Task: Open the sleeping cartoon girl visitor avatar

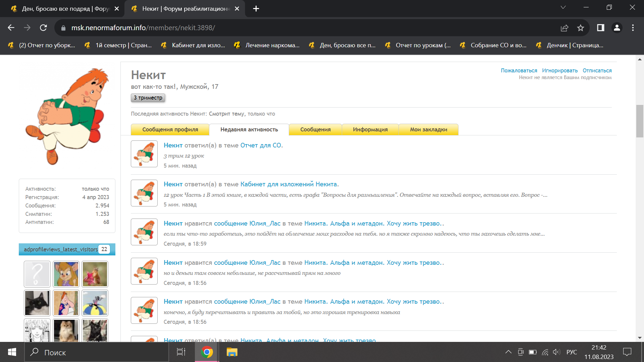Action: click(66, 303)
